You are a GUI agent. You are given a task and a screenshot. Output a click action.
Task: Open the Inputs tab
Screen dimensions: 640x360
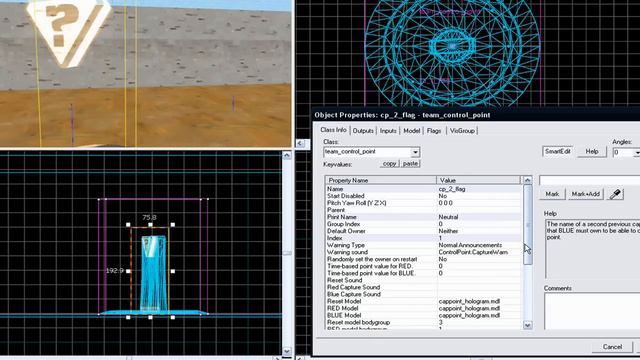click(388, 131)
